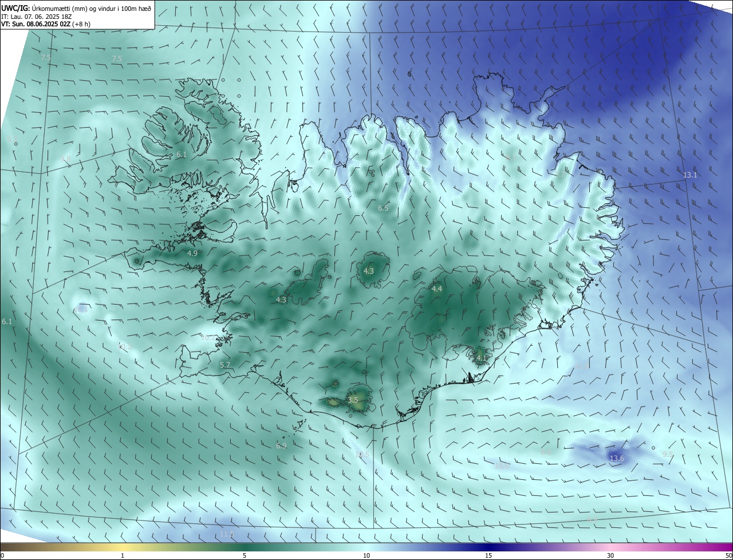Click the '50' tick on the colour scale
The image size is (733, 560).
coord(728,555)
